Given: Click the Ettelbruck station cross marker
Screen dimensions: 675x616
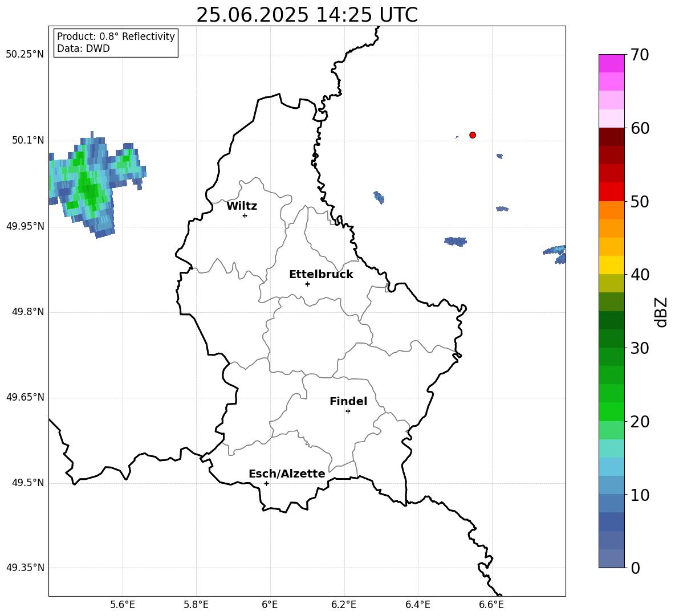Looking at the screenshot, I should [307, 284].
